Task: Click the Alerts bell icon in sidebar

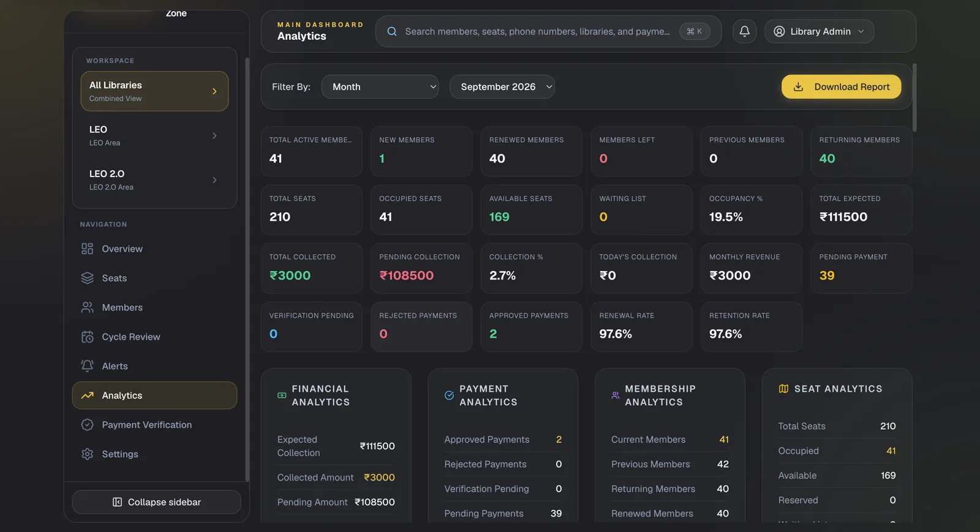Action: (88, 366)
